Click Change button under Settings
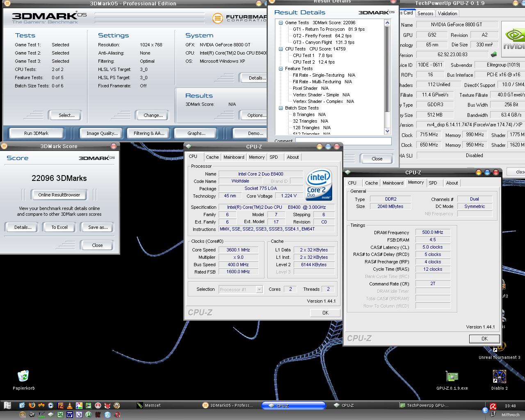525x420 pixels. click(153, 115)
